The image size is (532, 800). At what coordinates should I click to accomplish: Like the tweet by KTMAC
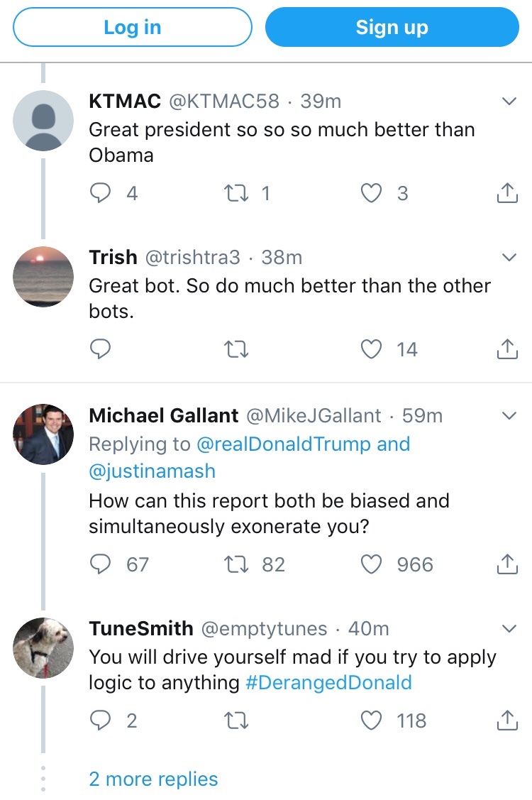(372, 193)
